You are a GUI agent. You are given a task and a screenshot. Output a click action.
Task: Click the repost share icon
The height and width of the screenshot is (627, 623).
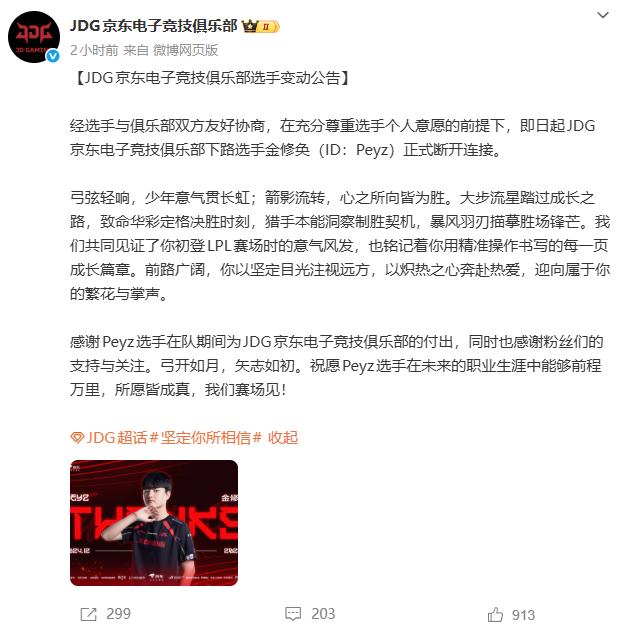tap(89, 614)
